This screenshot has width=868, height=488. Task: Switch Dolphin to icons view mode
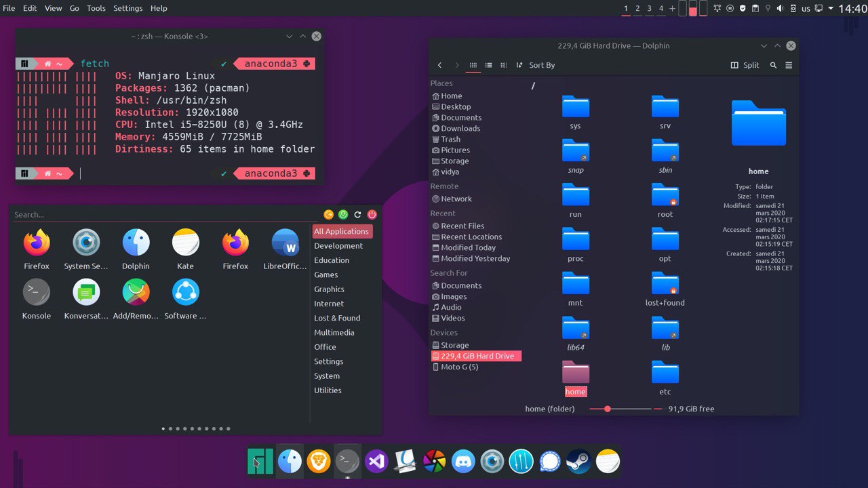pyautogui.click(x=473, y=65)
